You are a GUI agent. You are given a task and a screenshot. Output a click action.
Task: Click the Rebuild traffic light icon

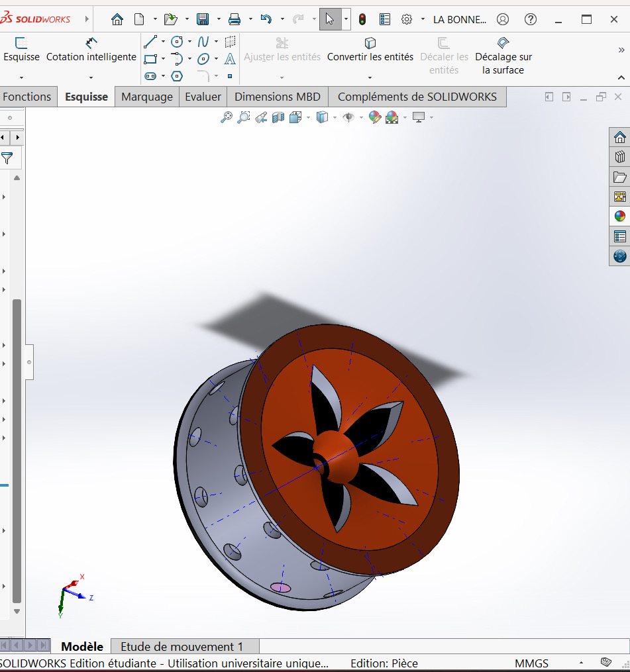362,19
